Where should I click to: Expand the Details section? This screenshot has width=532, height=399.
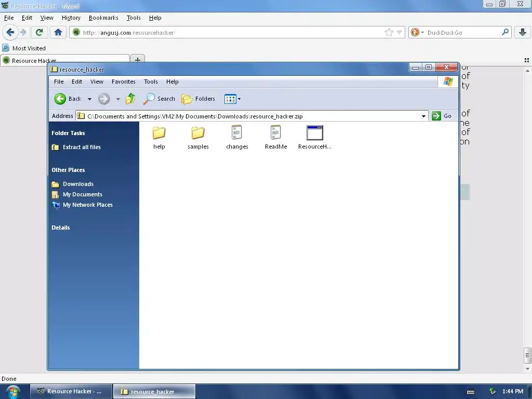61,228
